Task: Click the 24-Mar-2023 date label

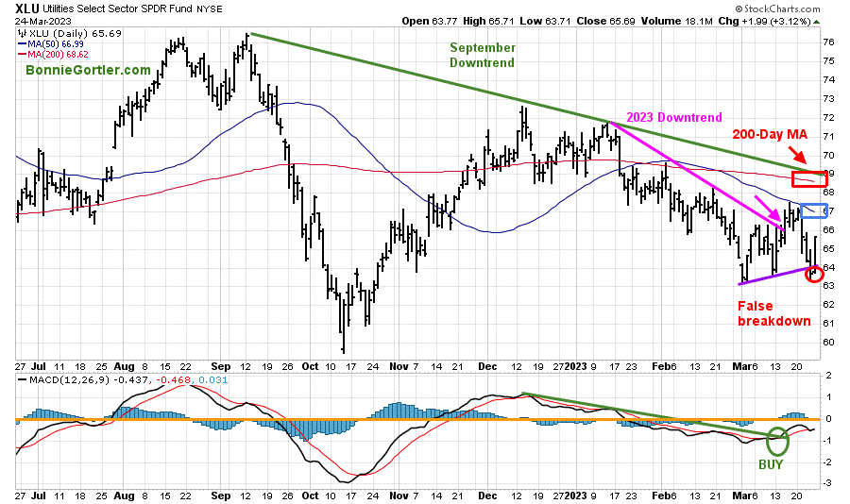Action: 42,22
